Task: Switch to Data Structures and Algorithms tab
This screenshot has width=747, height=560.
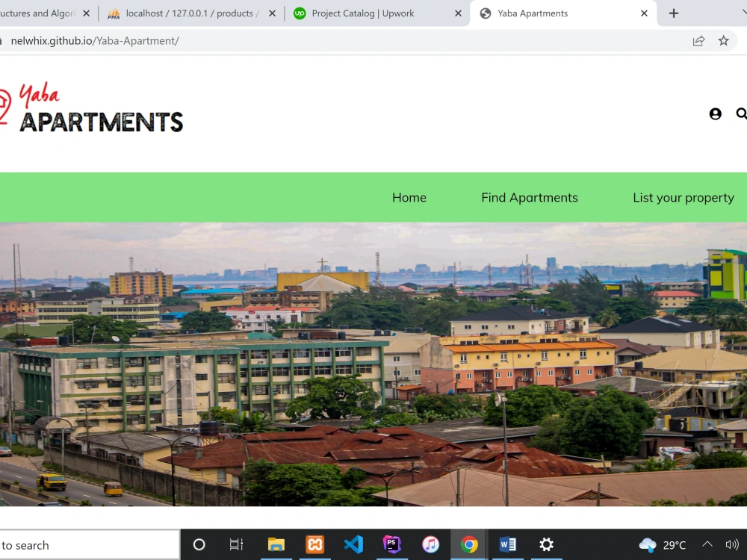Action: click(x=37, y=13)
